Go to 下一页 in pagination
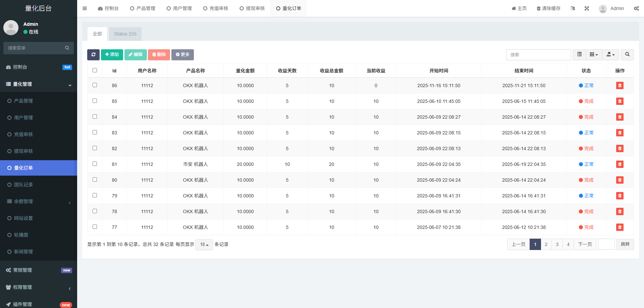 pyautogui.click(x=585, y=244)
